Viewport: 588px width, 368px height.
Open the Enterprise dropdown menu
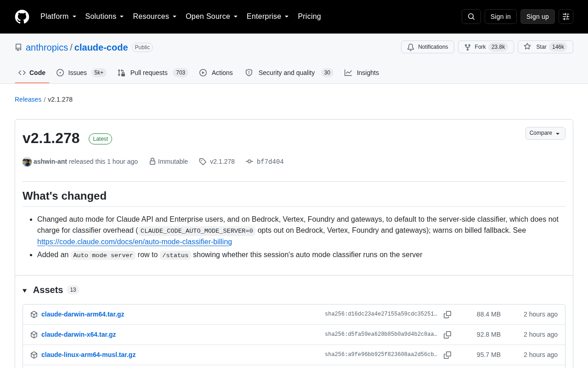[268, 17]
